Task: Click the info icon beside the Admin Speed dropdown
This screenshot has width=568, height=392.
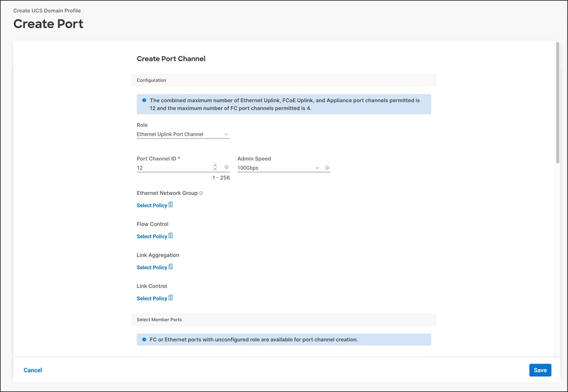Action: click(x=327, y=167)
